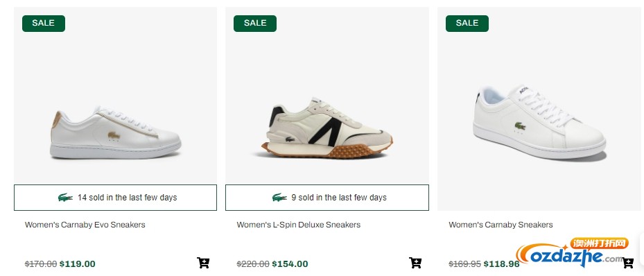
Task: Click the 9 sold in last few days banner
Action: (327, 198)
